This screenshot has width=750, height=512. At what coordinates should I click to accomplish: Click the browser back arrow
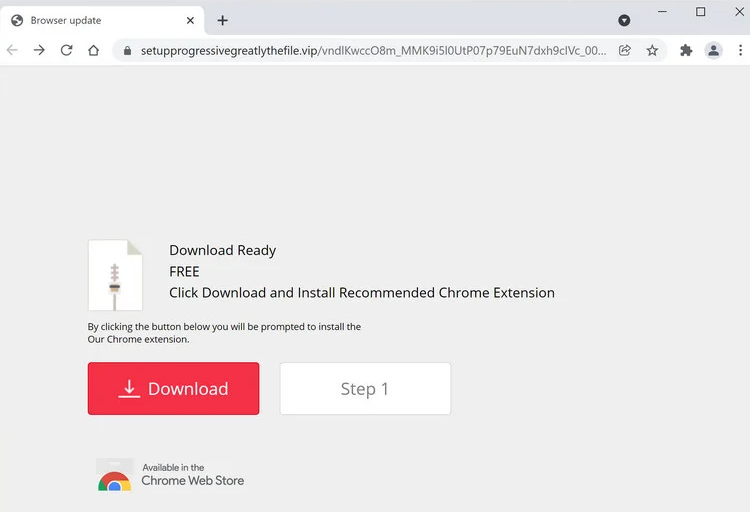coord(12,50)
